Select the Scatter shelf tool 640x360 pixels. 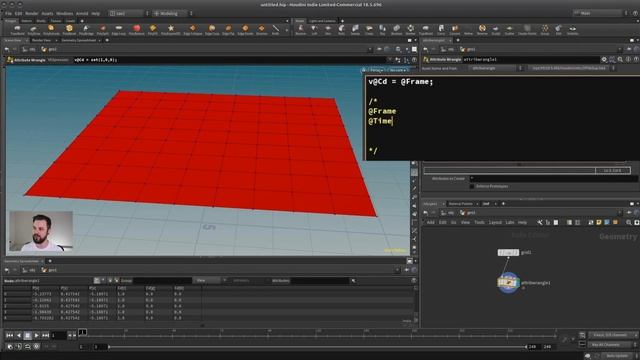coord(509,29)
